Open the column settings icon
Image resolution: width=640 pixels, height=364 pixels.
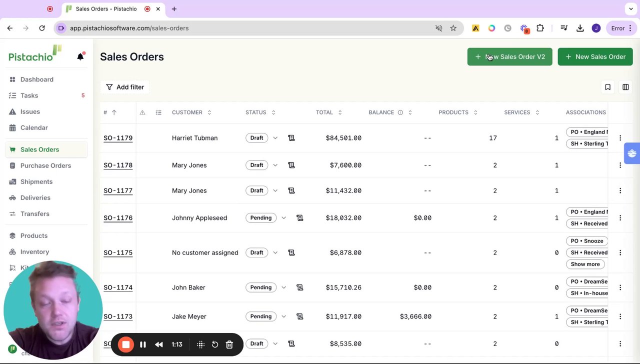pos(625,87)
